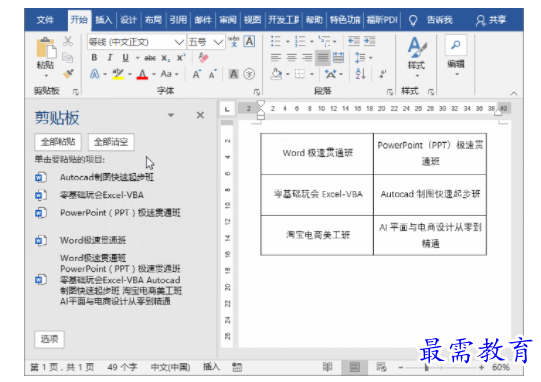Increase font size with grow icon

(x=197, y=74)
